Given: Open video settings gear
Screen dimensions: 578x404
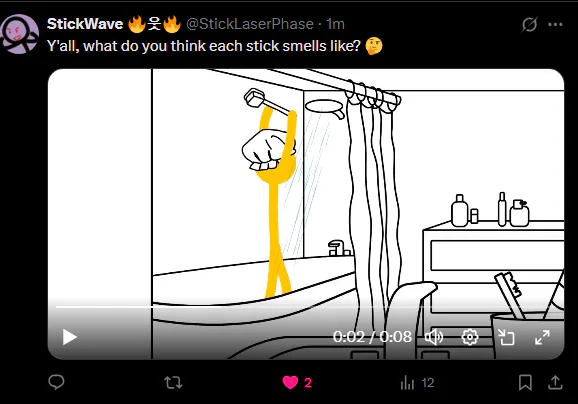Looking at the screenshot, I should click(470, 337).
